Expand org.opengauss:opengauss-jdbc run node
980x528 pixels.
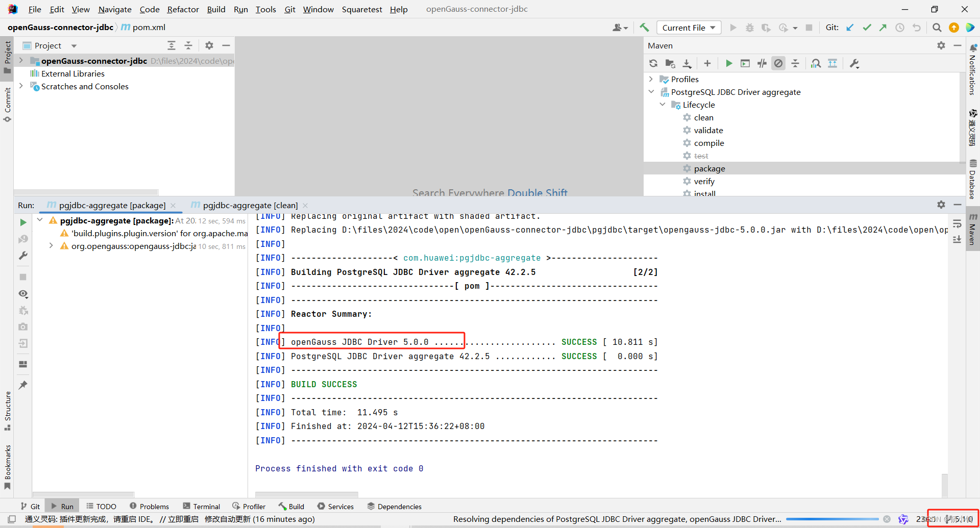[x=51, y=246]
